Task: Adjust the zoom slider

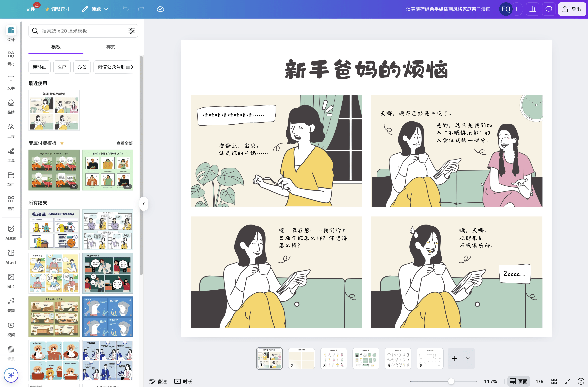Action: (452, 381)
